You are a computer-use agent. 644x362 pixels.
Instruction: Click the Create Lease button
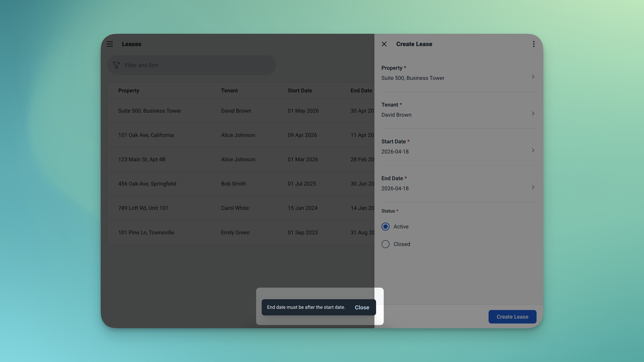[x=512, y=317]
